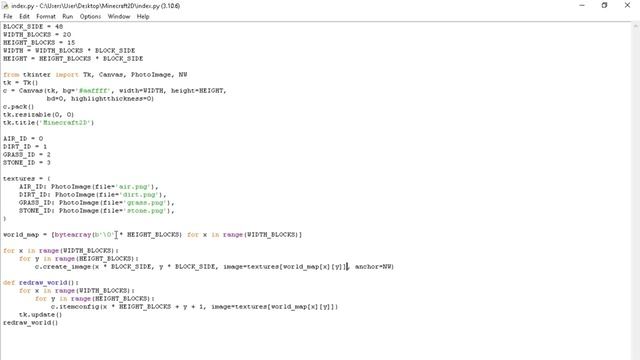Click the line 'STONE_ID = 3'
Screen dimensions: 640x360
27,162
